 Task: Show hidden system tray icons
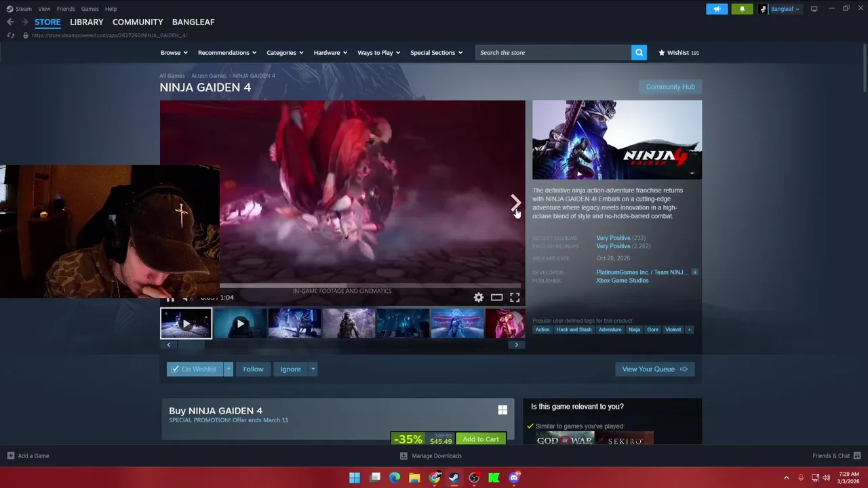pyautogui.click(x=787, y=478)
